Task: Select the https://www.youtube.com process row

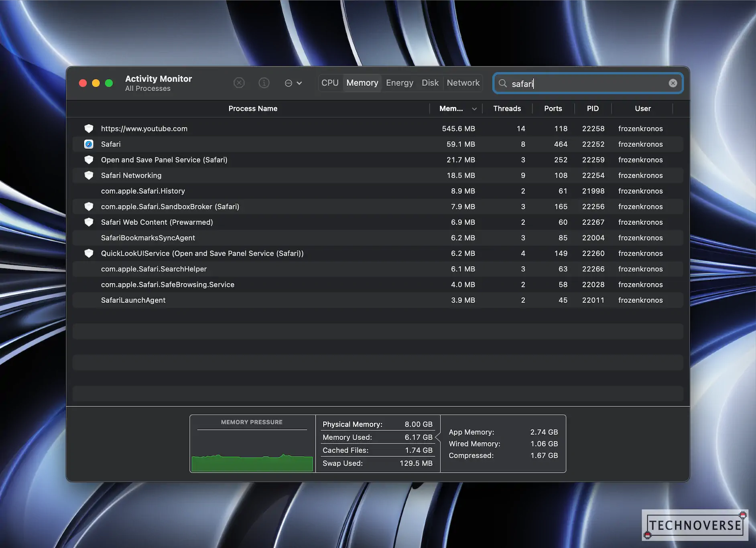Action: [x=378, y=128]
